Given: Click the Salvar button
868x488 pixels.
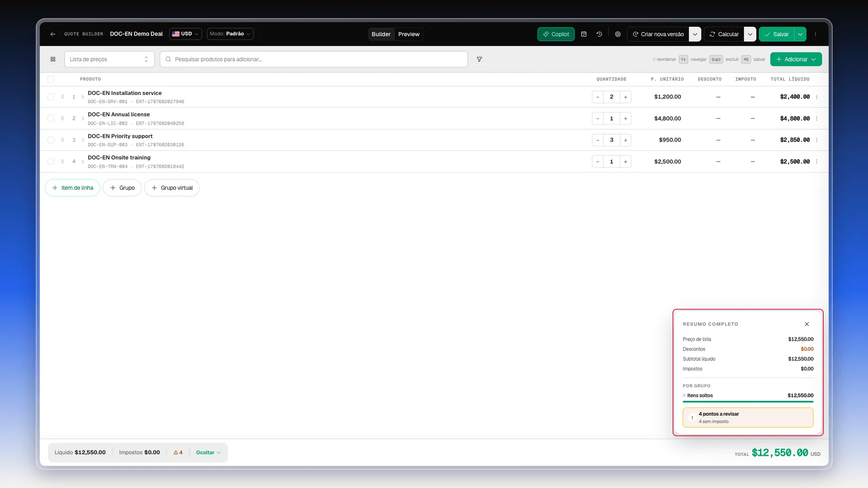Looking at the screenshot, I should coord(777,34).
